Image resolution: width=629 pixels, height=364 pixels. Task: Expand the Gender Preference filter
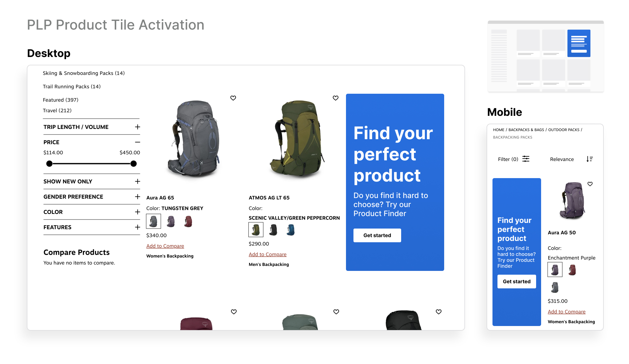pyautogui.click(x=137, y=197)
